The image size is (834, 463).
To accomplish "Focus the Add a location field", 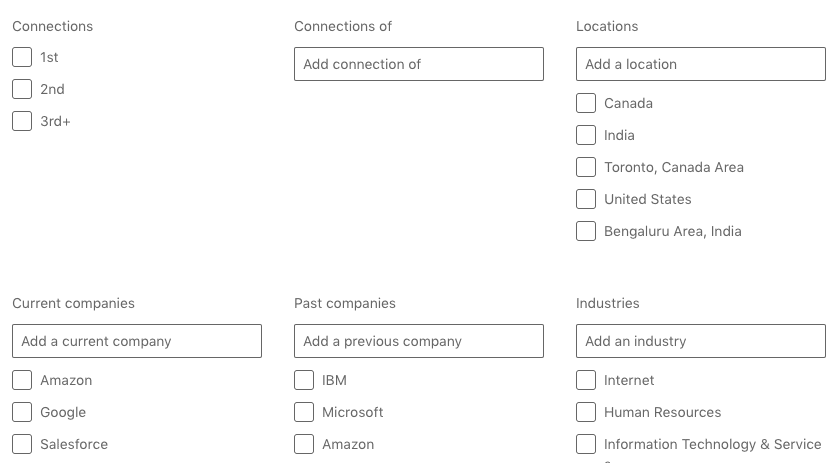I will pyautogui.click(x=700, y=64).
